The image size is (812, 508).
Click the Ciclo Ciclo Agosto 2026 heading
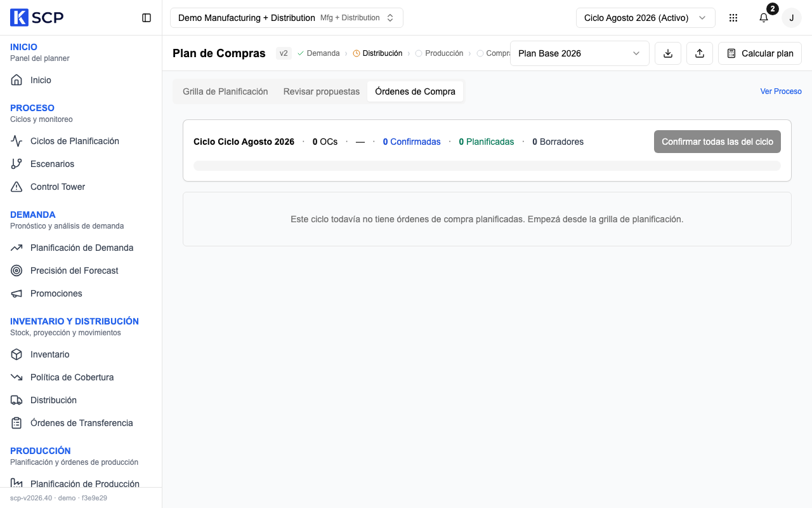point(244,142)
